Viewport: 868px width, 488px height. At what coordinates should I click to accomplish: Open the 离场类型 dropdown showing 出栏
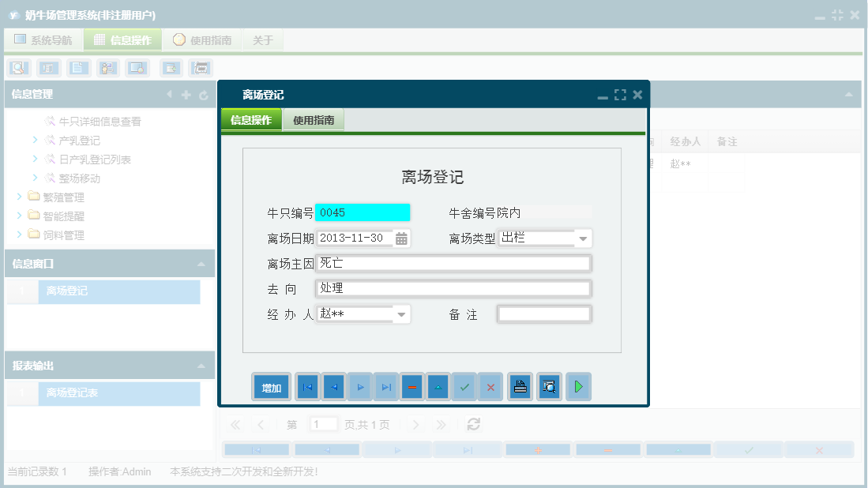click(581, 238)
